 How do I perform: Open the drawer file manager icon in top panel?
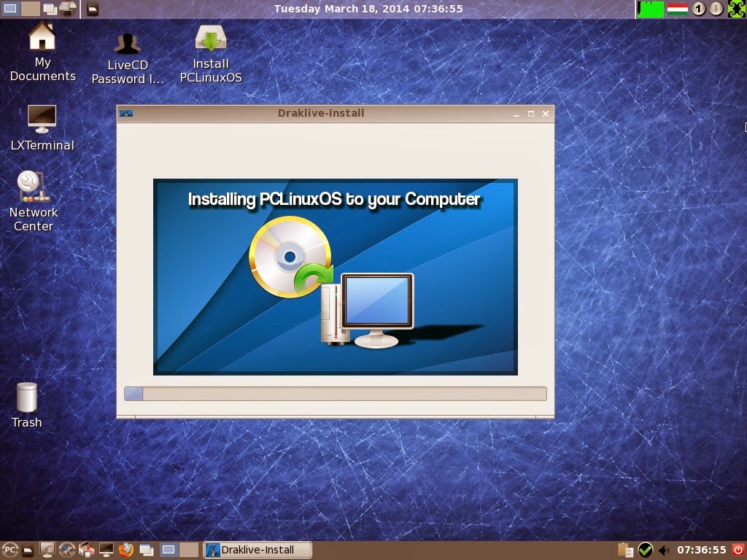click(93, 9)
